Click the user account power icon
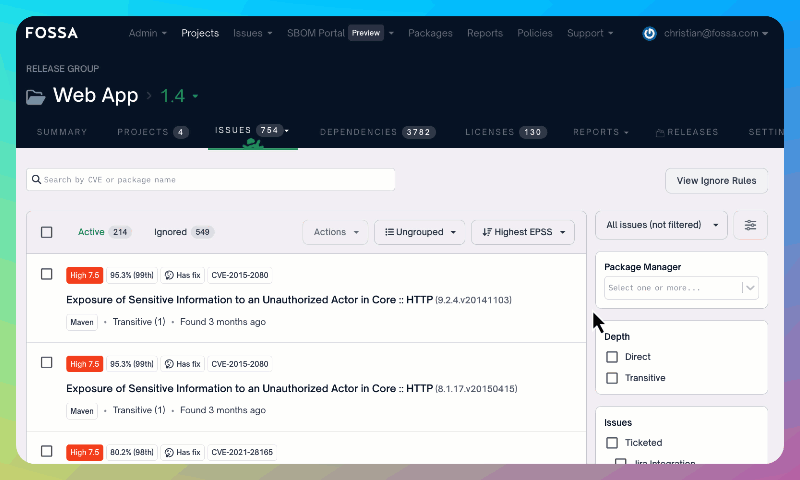This screenshot has height=480, width=800. pos(649,33)
